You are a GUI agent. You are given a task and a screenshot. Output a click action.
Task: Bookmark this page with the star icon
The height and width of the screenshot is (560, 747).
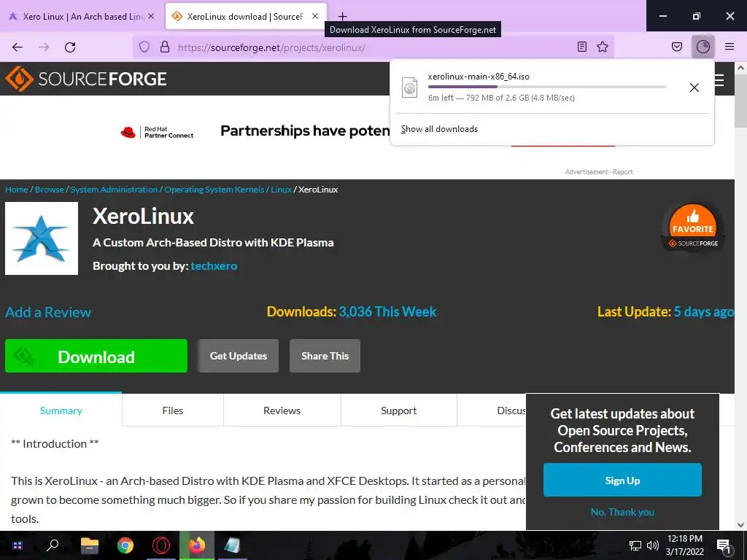pos(603,47)
